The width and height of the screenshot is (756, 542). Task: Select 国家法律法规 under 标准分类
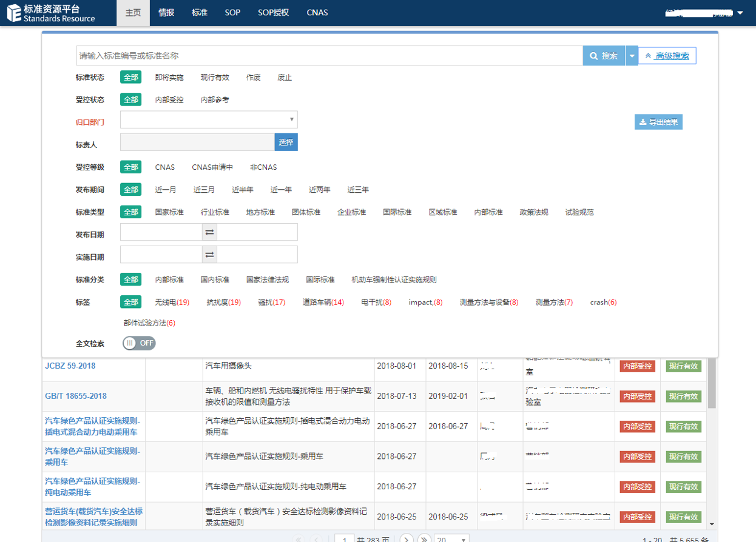point(268,279)
